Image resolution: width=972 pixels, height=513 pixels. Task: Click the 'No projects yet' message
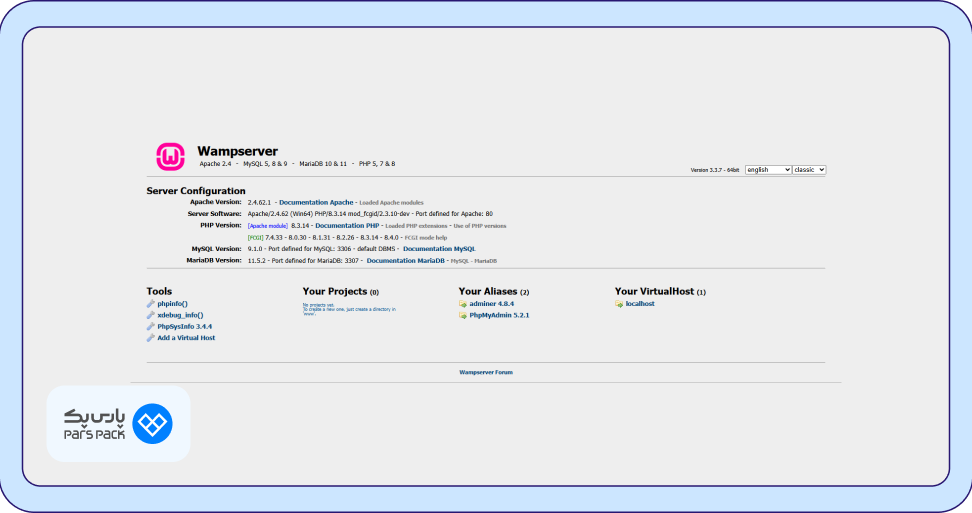(349, 309)
